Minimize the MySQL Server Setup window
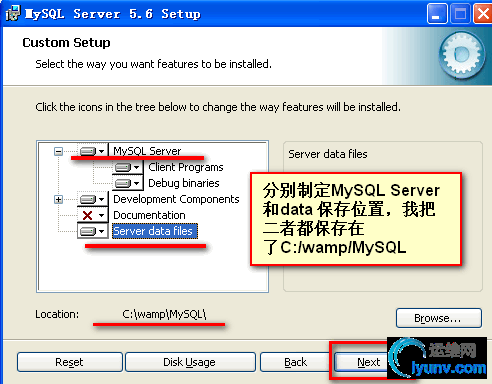The height and width of the screenshot is (384, 492). coord(437,14)
